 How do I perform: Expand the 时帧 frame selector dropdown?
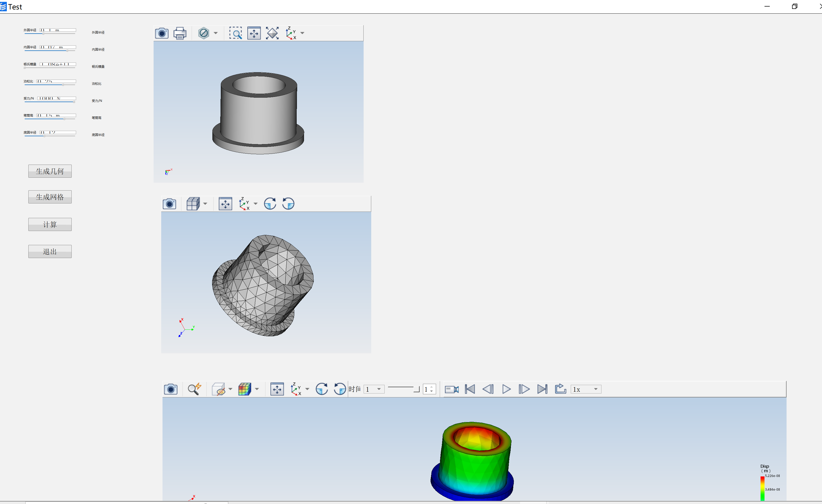click(373, 389)
